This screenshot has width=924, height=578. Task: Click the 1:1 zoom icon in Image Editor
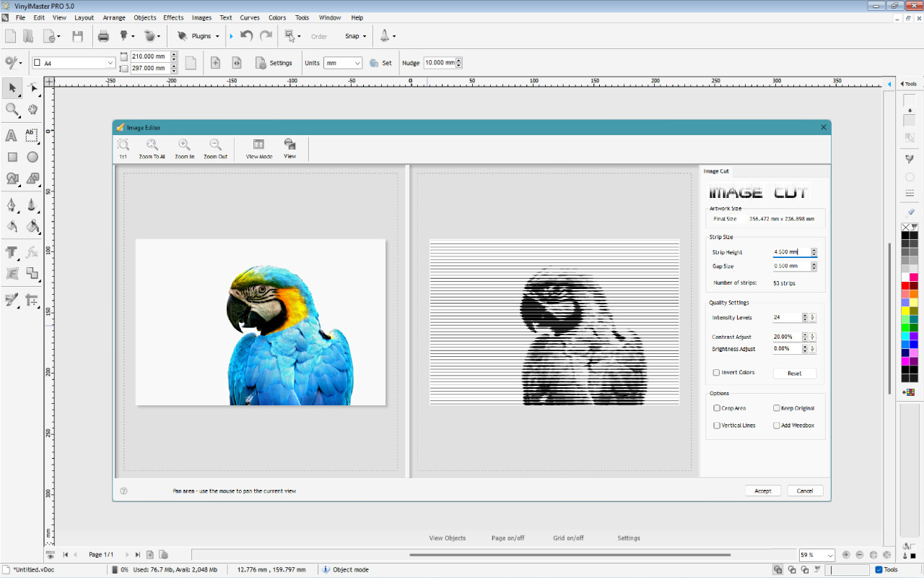pos(123,147)
